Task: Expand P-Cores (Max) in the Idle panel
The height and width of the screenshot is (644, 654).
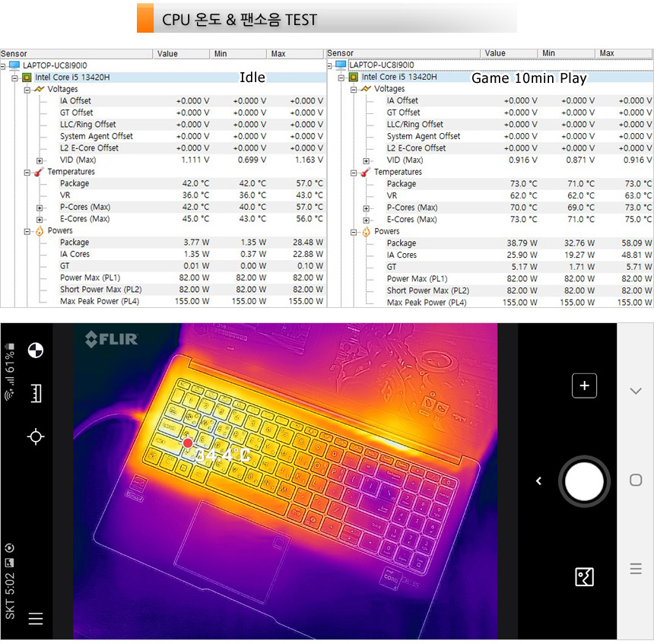Action: pos(40,208)
